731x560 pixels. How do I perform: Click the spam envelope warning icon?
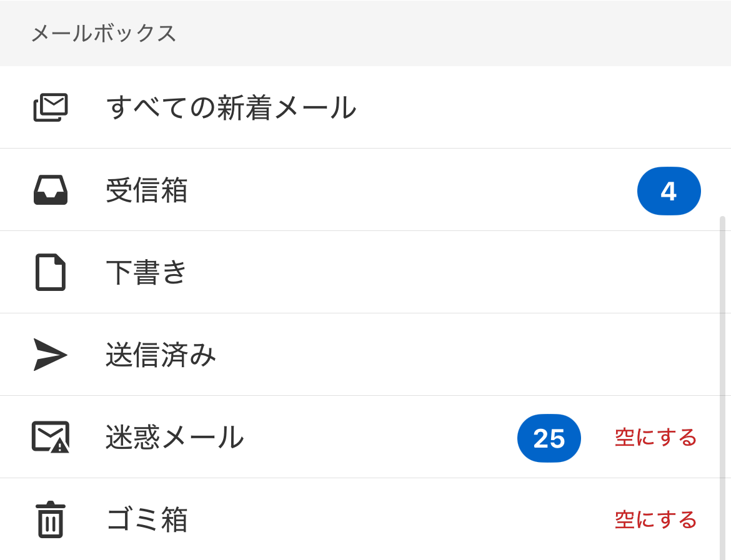tap(51, 437)
